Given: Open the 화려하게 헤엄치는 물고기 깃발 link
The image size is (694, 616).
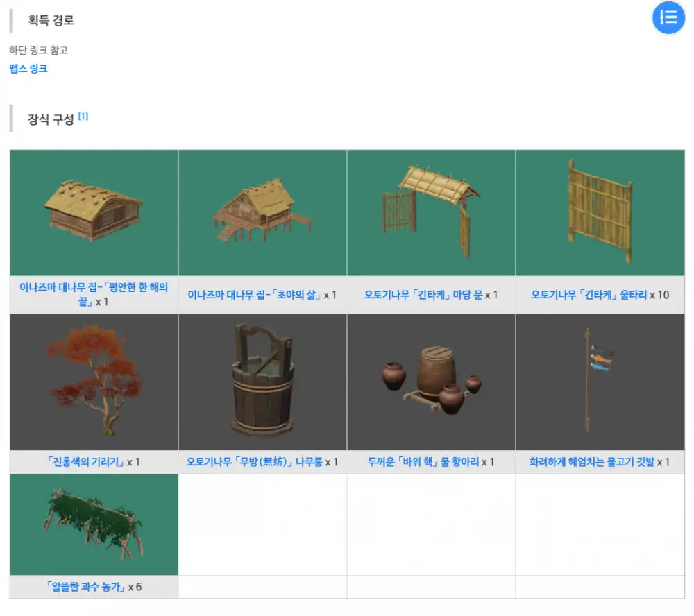Looking at the screenshot, I should 592,462.
